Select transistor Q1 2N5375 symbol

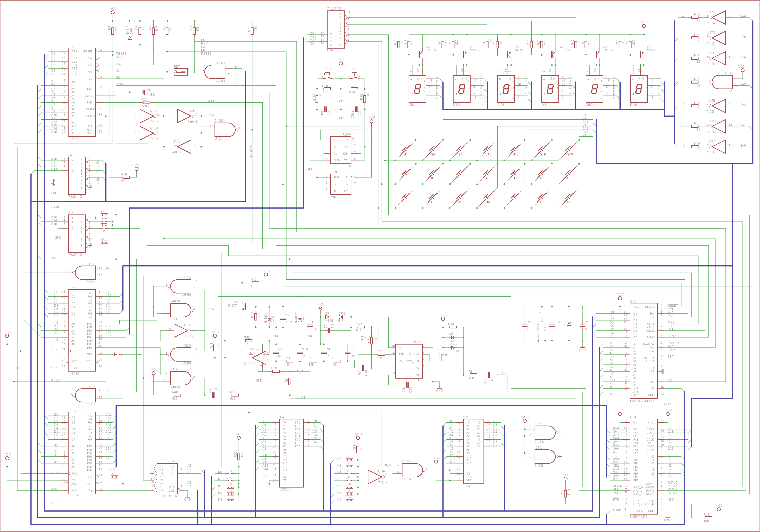click(420, 55)
